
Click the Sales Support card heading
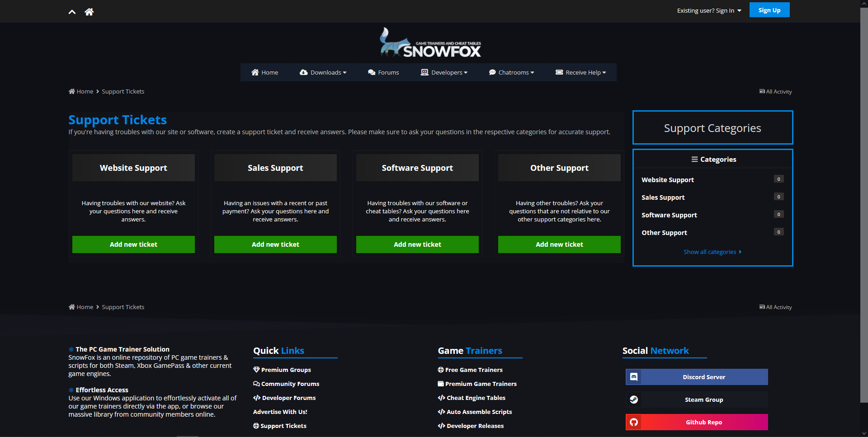[x=275, y=168]
